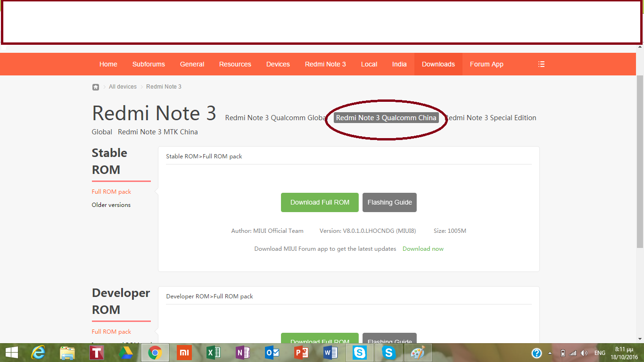
Task: Click the 'Author: MIUI Official Team' text
Action: (267, 231)
